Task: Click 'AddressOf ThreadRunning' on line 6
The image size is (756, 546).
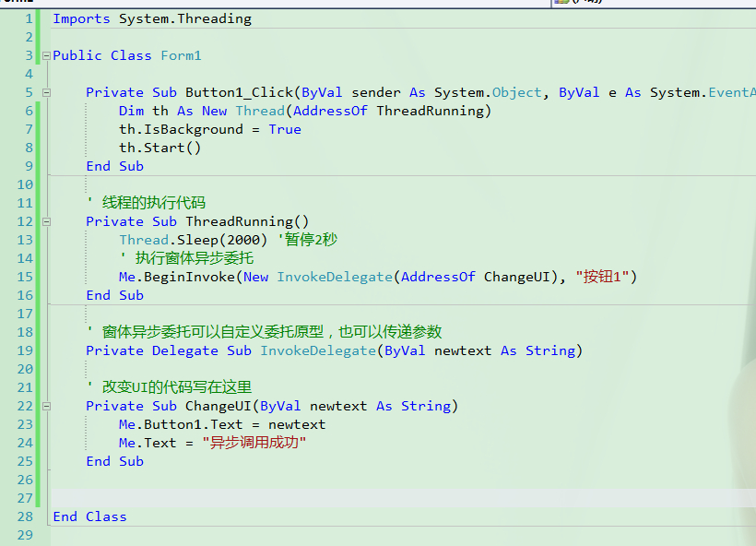Action: (x=388, y=111)
